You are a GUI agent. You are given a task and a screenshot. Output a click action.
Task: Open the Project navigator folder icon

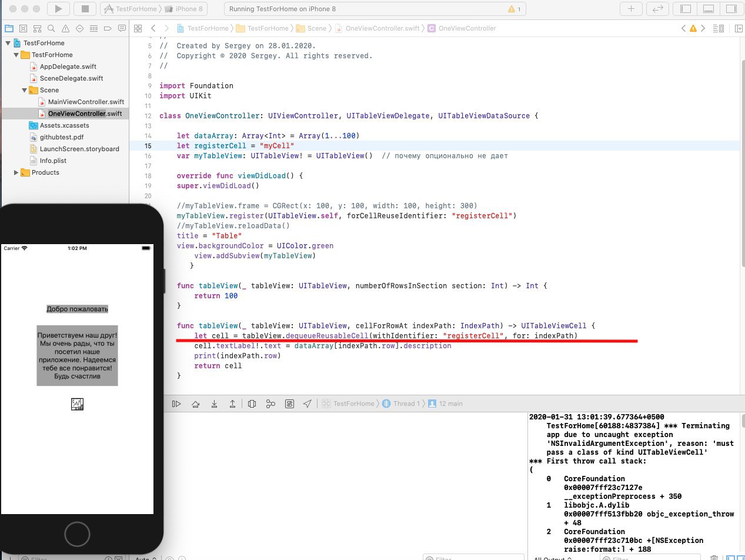9,28
